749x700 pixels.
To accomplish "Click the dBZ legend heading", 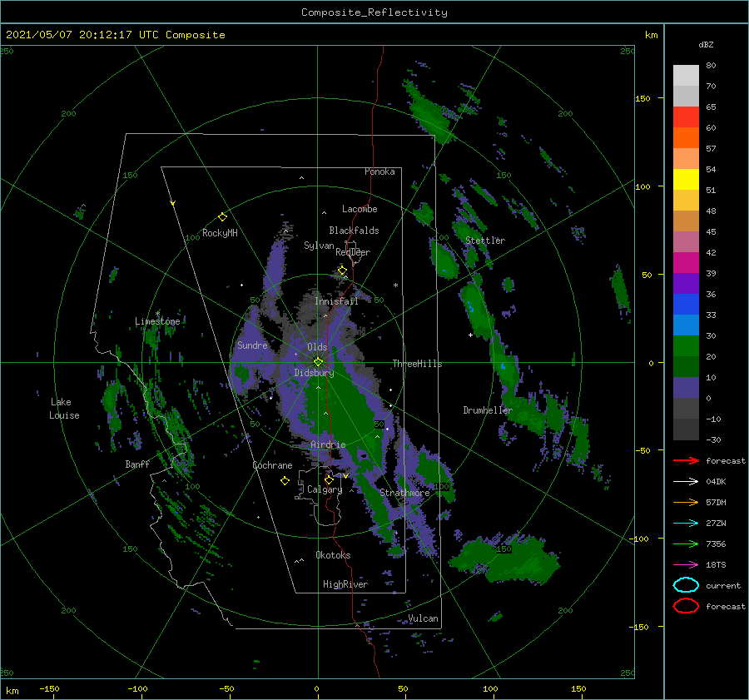I will (706, 44).
